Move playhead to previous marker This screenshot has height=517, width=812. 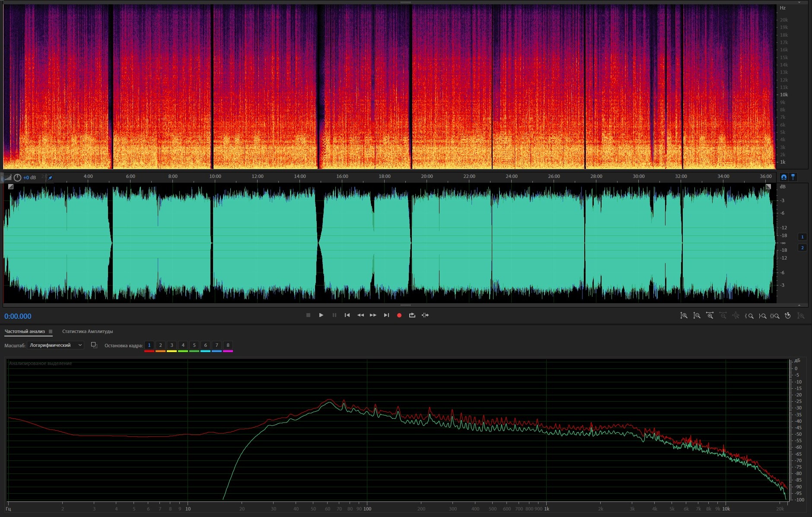click(347, 315)
